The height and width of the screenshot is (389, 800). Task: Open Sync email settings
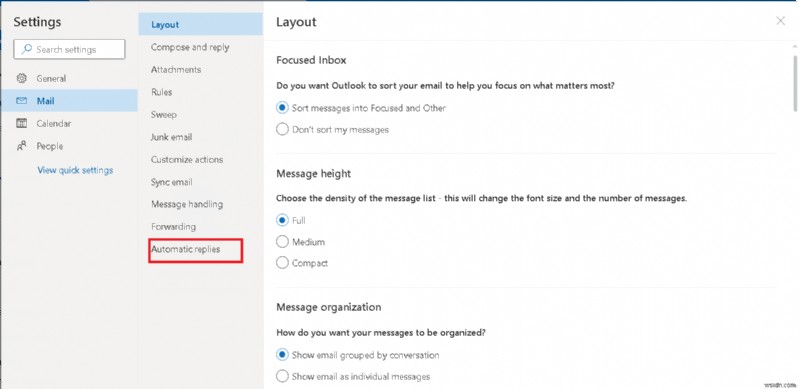pyautogui.click(x=171, y=182)
